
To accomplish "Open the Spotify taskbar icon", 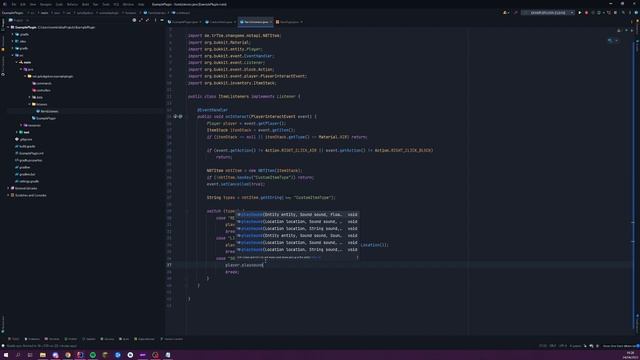I will [x=93, y=355].
